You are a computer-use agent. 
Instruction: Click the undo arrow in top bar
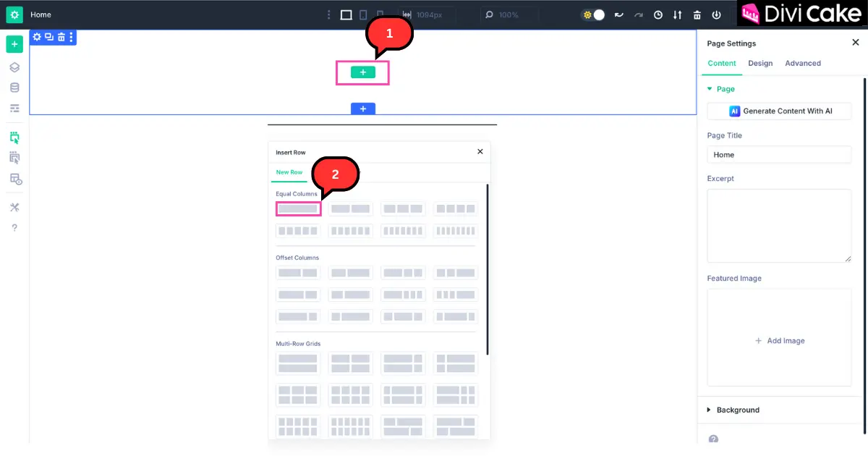click(x=619, y=14)
